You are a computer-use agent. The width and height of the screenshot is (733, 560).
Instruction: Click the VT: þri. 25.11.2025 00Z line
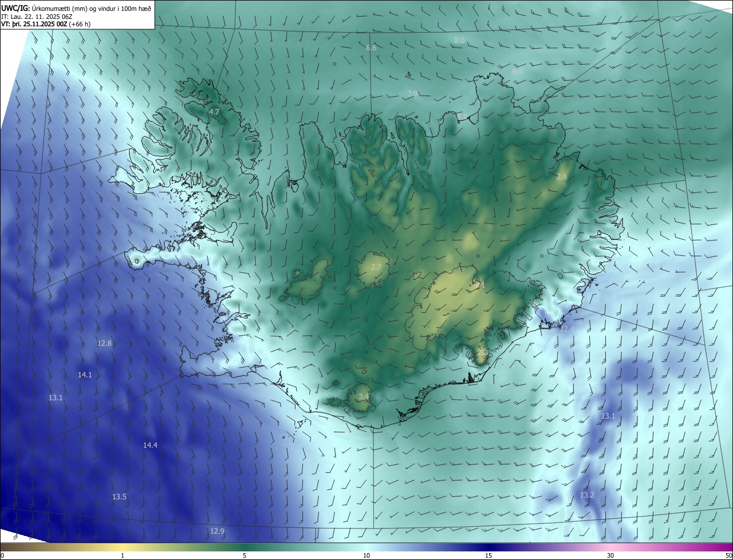pos(46,24)
